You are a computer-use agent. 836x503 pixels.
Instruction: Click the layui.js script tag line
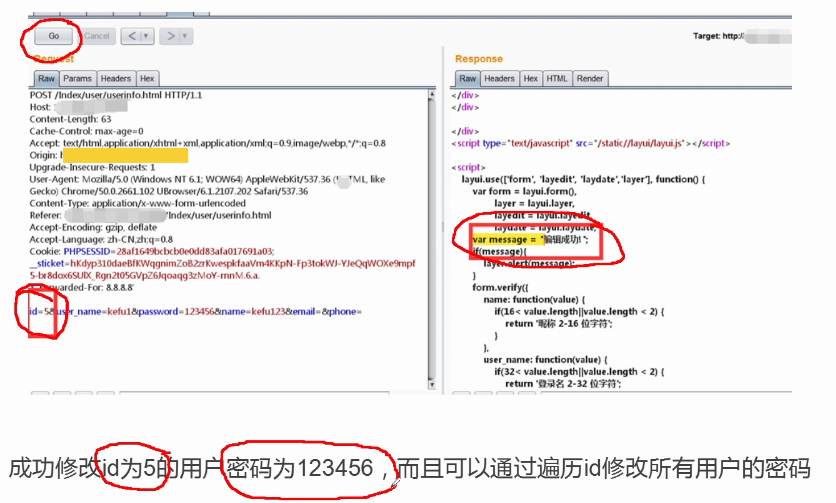tap(590, 143)
